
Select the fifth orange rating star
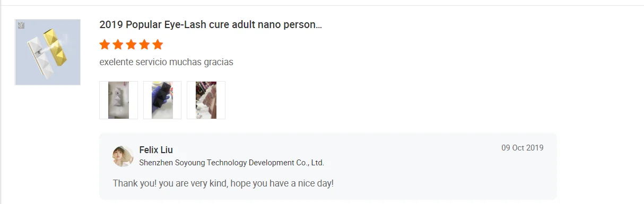(158, 45)
